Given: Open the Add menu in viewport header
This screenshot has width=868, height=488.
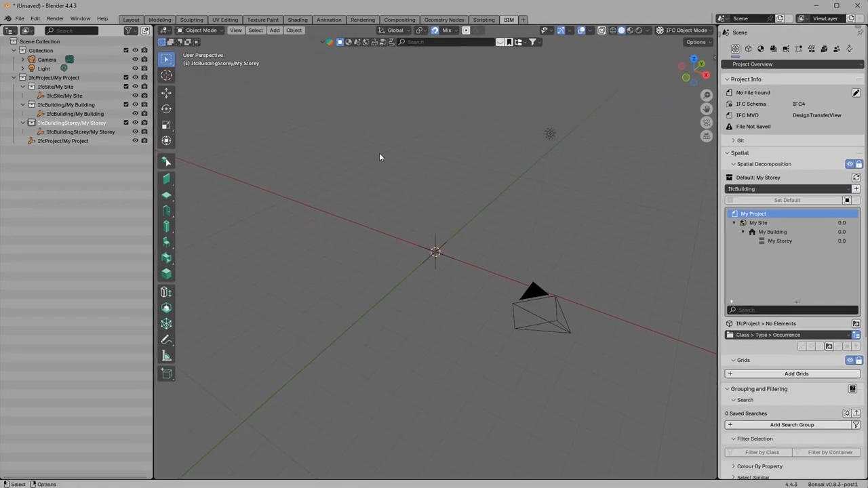Looking at the screenshot, I should pyautogui.click(x=274, y=30).
